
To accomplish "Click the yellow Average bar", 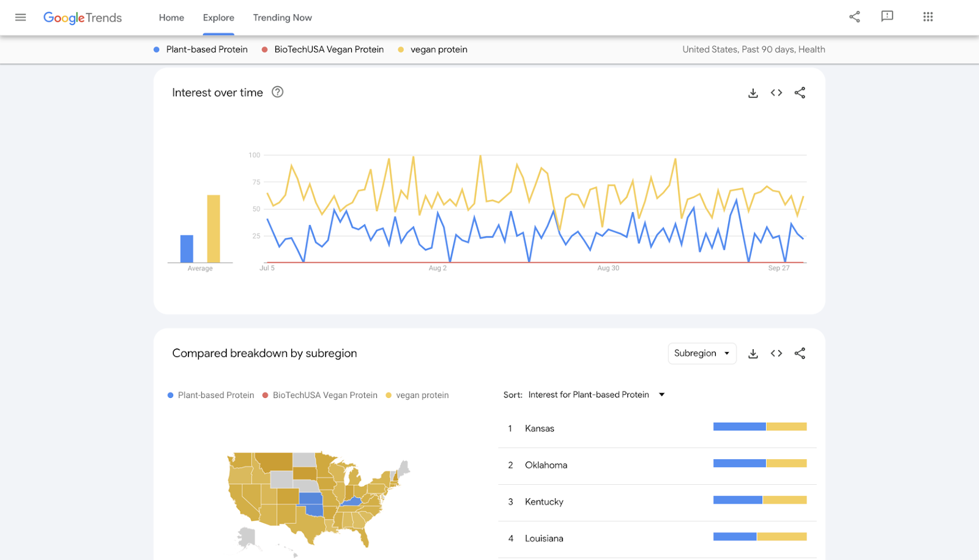I will coord(214,229).
